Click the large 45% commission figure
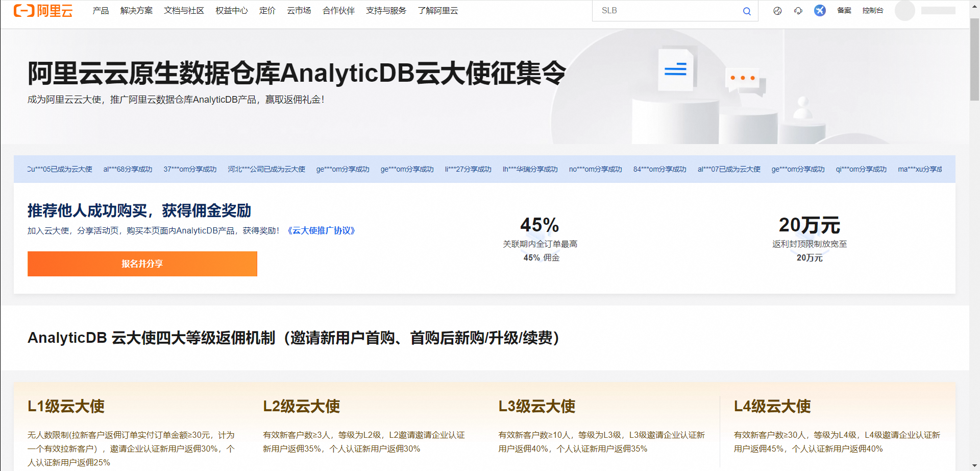The width and height of the screenshot is (980, 471). (540, 225)
